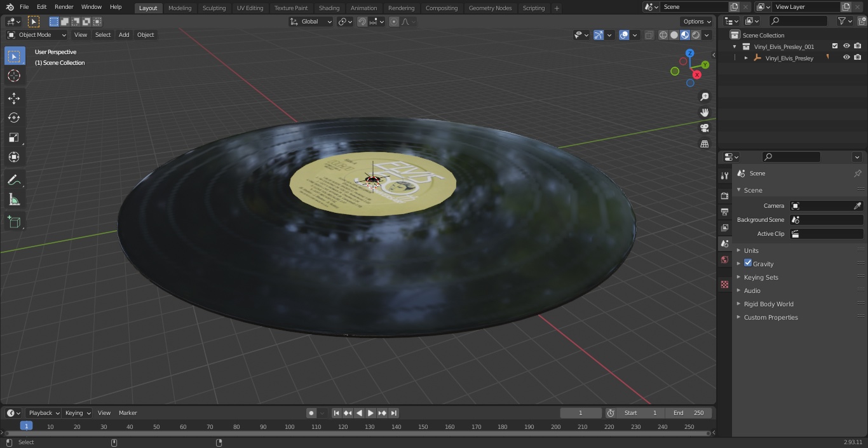Activate the Scale tool
Viewport: 868px width, 448px height.
click(14, 137)
